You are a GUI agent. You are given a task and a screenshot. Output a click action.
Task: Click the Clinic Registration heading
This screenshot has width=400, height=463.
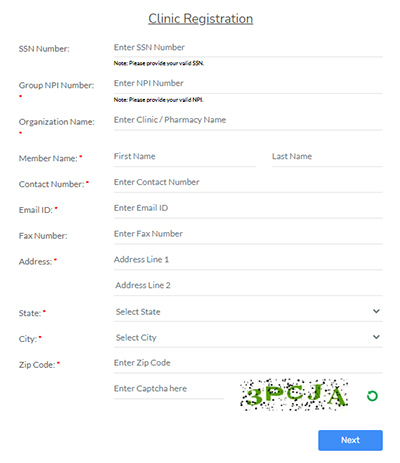201,19
